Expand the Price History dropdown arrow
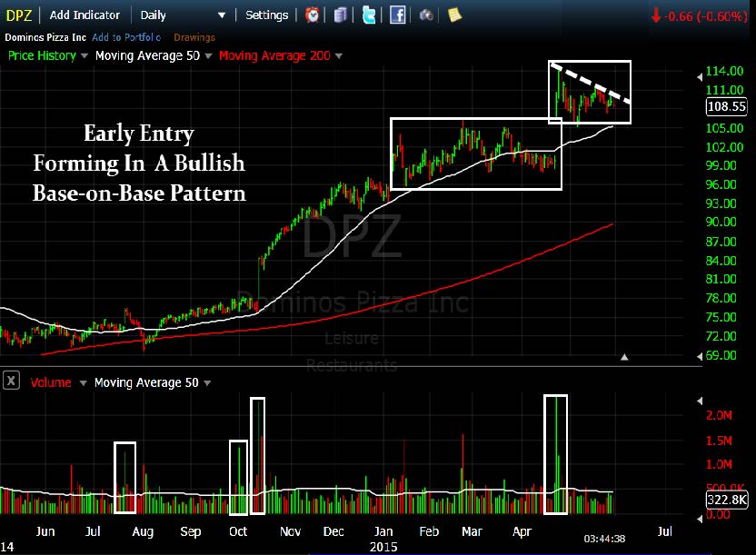 (85, 56)
